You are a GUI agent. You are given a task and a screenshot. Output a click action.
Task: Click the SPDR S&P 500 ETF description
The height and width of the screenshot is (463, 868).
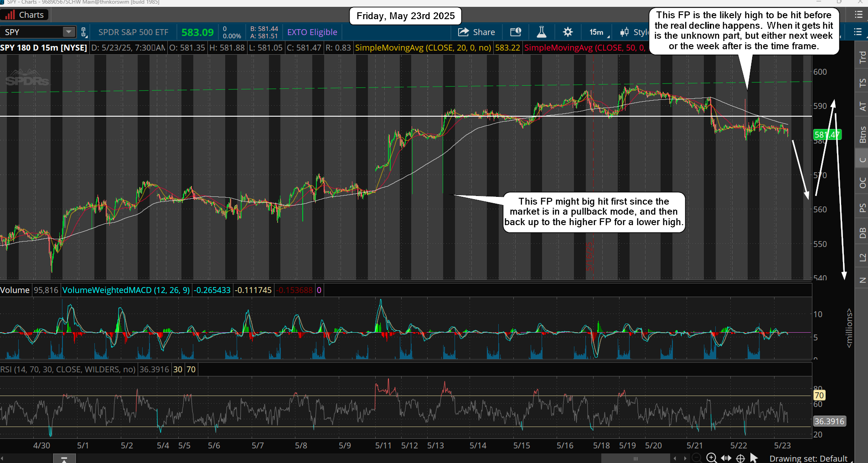(134, 32)
